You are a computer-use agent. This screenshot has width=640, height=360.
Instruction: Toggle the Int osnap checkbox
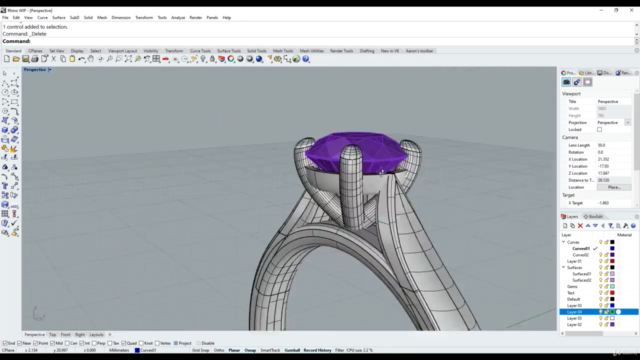pos(82,343)
